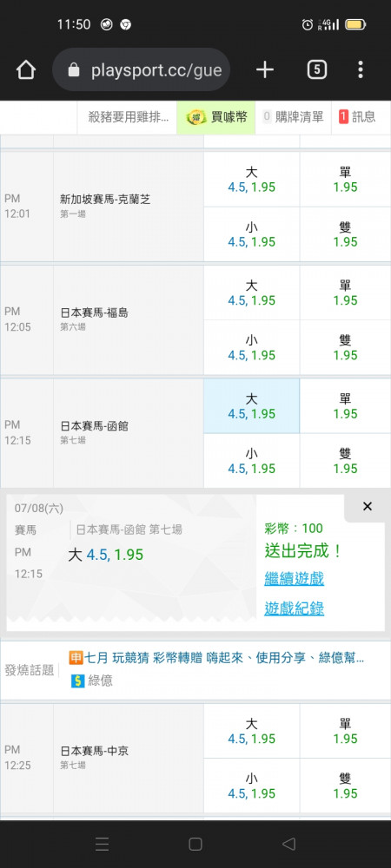The height and width of the screenshot is (868, 391).
Task: Open 訊息 messages with notification badge
Action: tap(357, 117)
